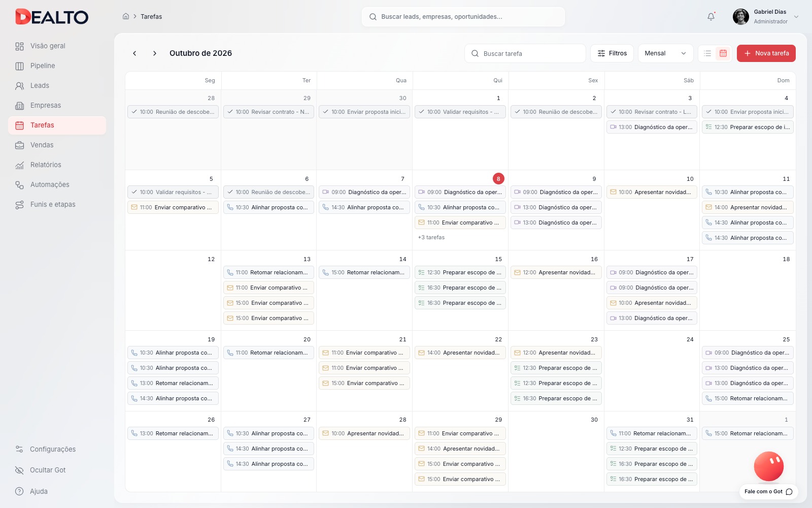Open day 28 10:00 Apresentar novidades task
812x508 pixels.
(364, 433)
